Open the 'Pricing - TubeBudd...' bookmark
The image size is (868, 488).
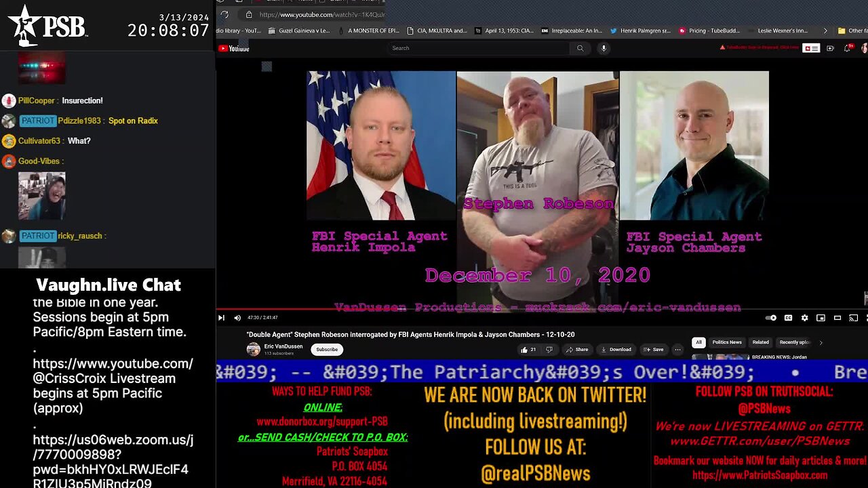pos(710,30)
